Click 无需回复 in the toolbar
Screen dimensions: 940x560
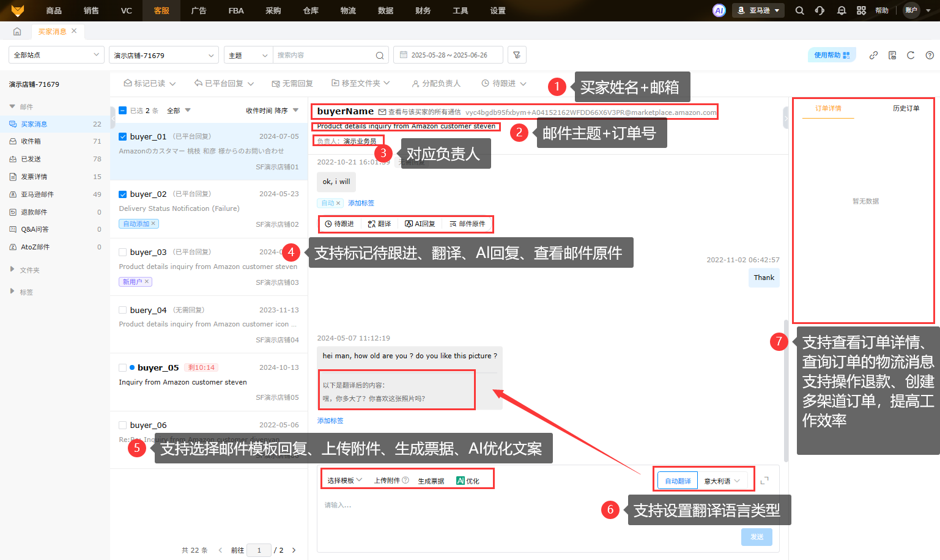293,84
